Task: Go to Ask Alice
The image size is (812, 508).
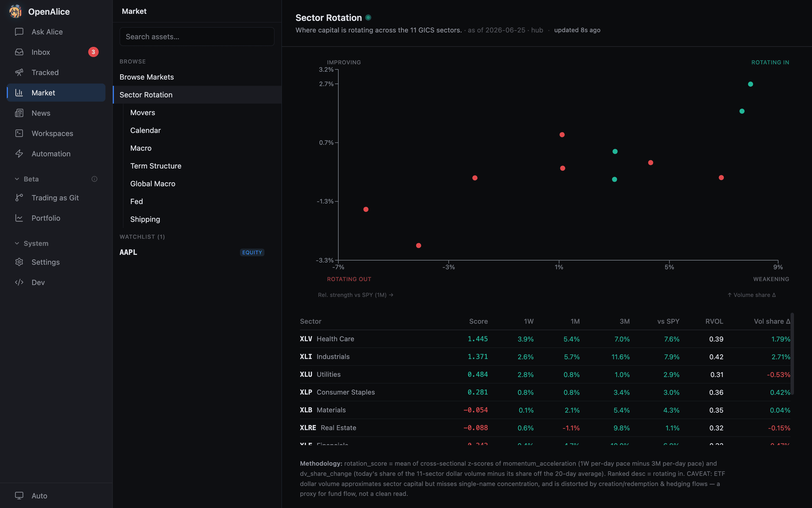Action: (56, 32)
